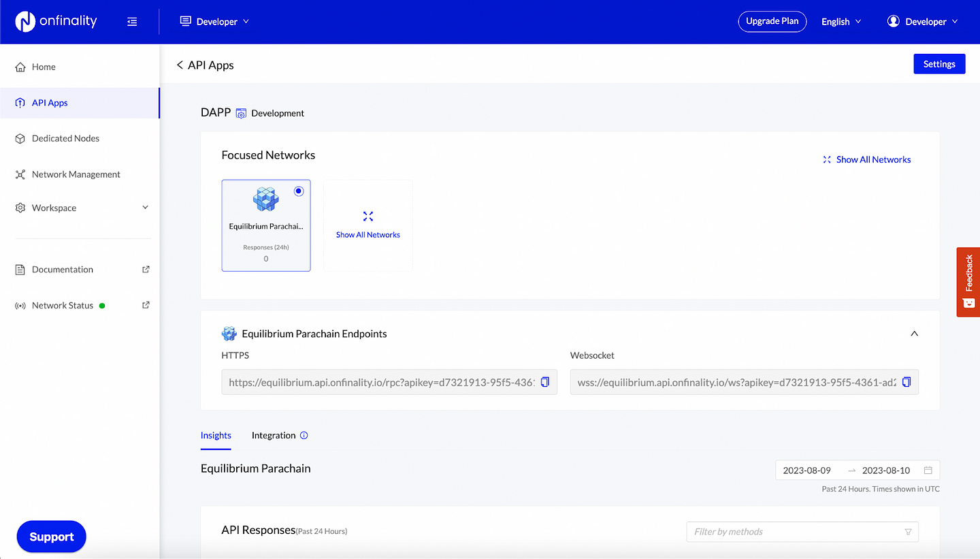Click the OnFinality logo
This screenshot has width=980, height=559.
[x=56, y=22]
